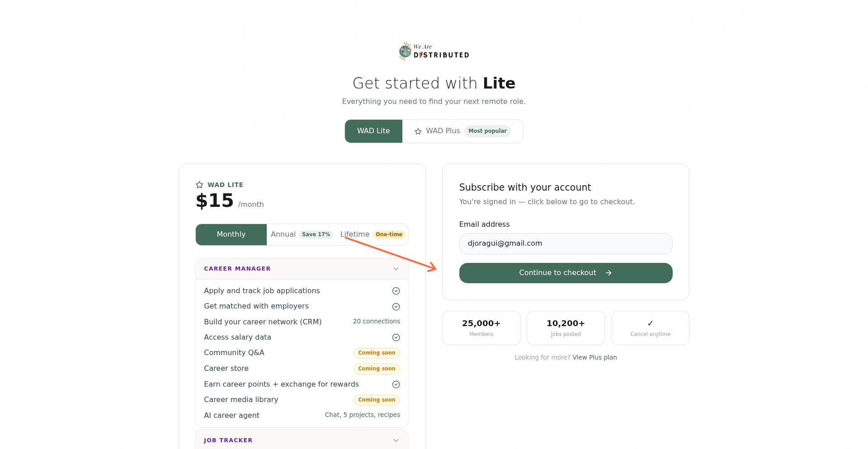This screenshot has height=449, width=868.
Task: Open the View Plus plan link
Action: coord(594,357)
